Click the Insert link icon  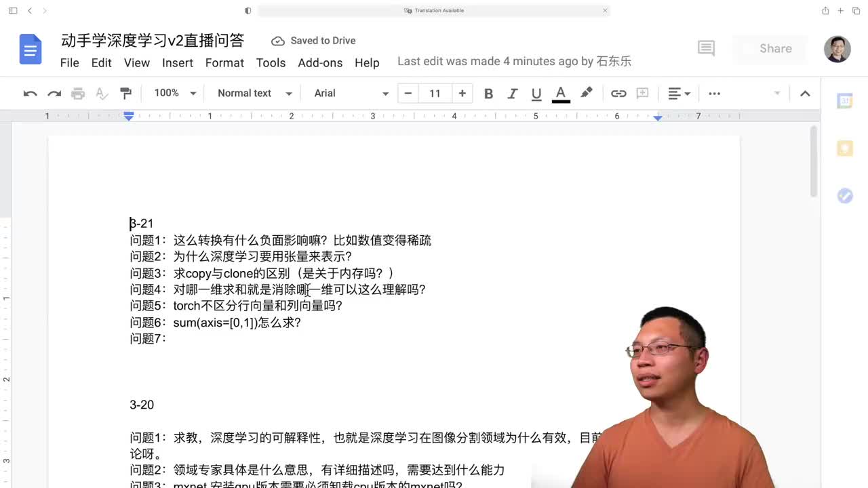pos(618,94)
